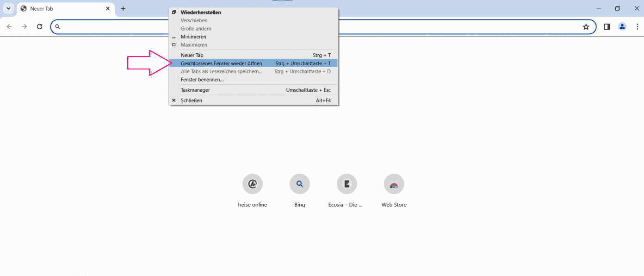Open the Ecosia shortcut
The image size is (644, 276).
tap(347, 184)
